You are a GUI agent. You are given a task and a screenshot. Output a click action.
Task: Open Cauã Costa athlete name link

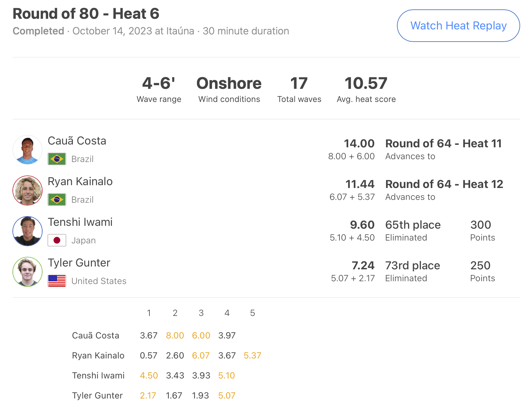pyautogui.click(x=77, y=141)
